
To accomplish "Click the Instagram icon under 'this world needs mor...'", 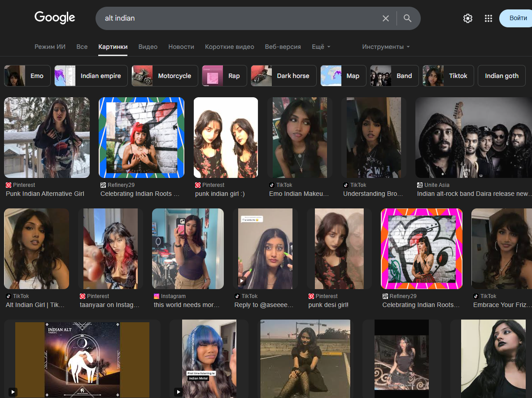I will click(x=156, y=296).
